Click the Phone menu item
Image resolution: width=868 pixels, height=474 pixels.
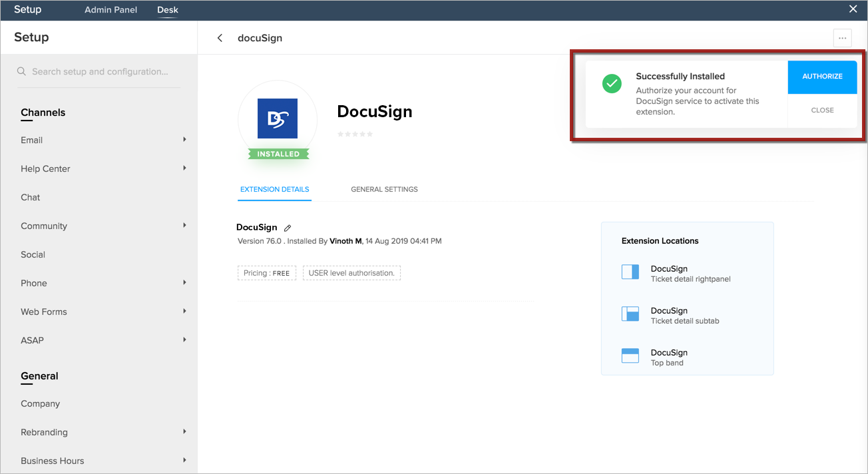pos(34,283)
